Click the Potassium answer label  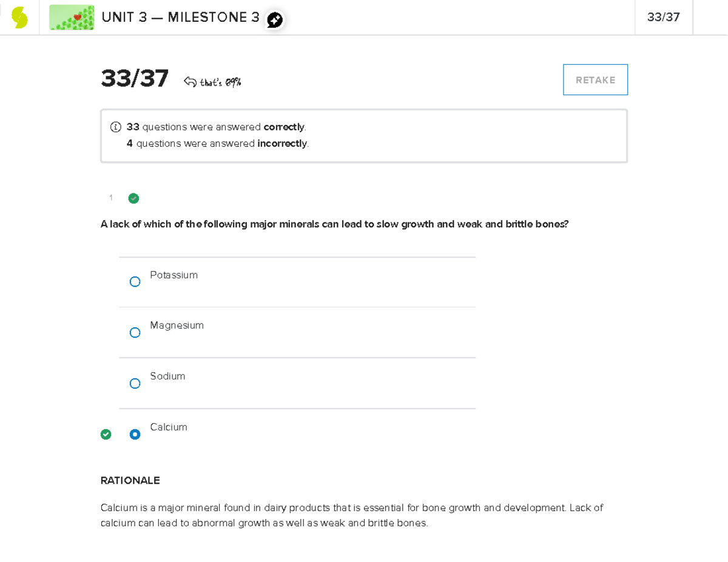[174, 275]
